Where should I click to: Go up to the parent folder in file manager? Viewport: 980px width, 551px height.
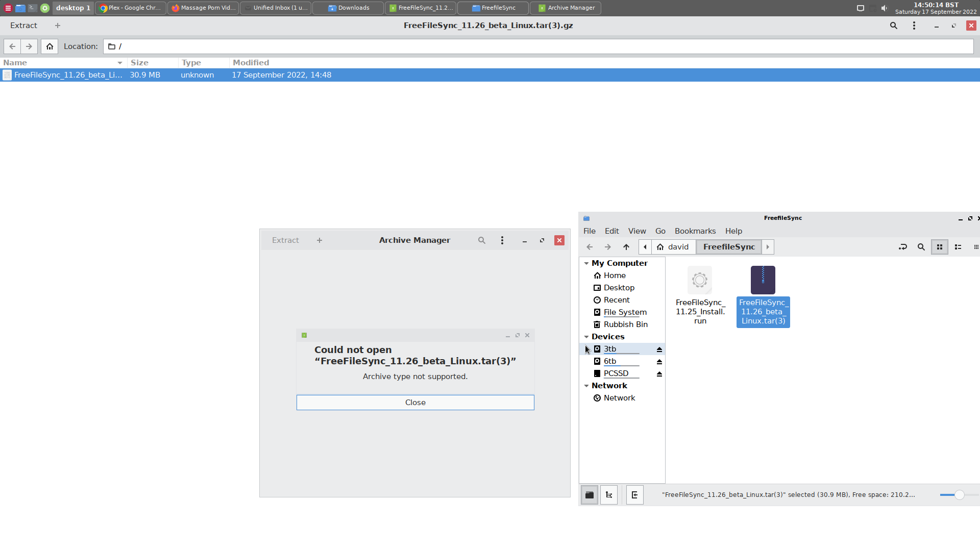pyautogui.click(x=626, y=247)
